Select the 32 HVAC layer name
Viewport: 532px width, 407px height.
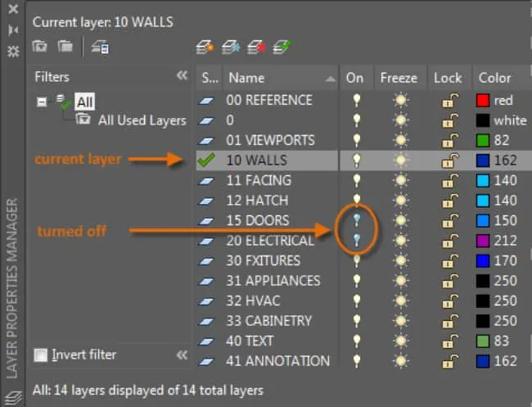(253, 301)
